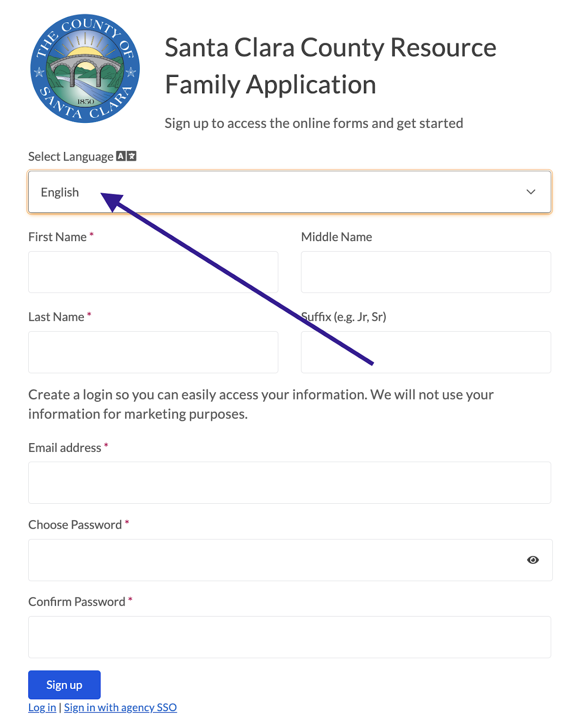Click the Santa Clara County seal logo
Viewport: 576px width, 728px height.
coord(85,69)
